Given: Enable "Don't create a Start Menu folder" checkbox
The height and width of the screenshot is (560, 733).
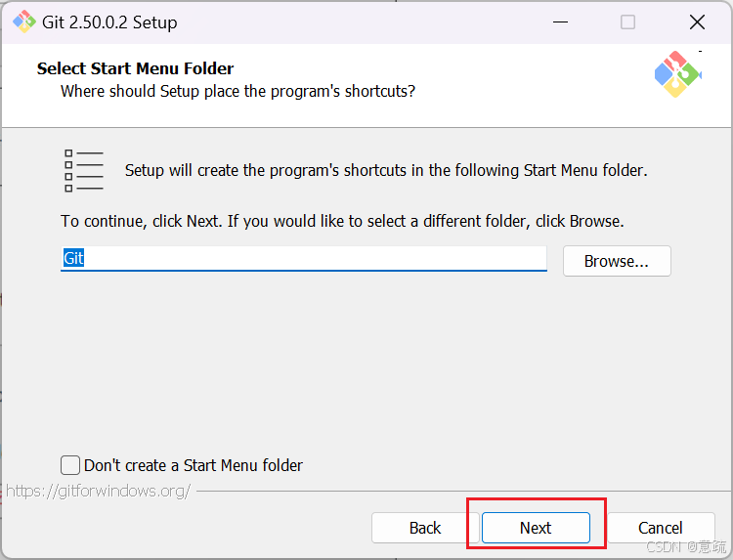Looking at the screenshot, I should coord(70,465).
